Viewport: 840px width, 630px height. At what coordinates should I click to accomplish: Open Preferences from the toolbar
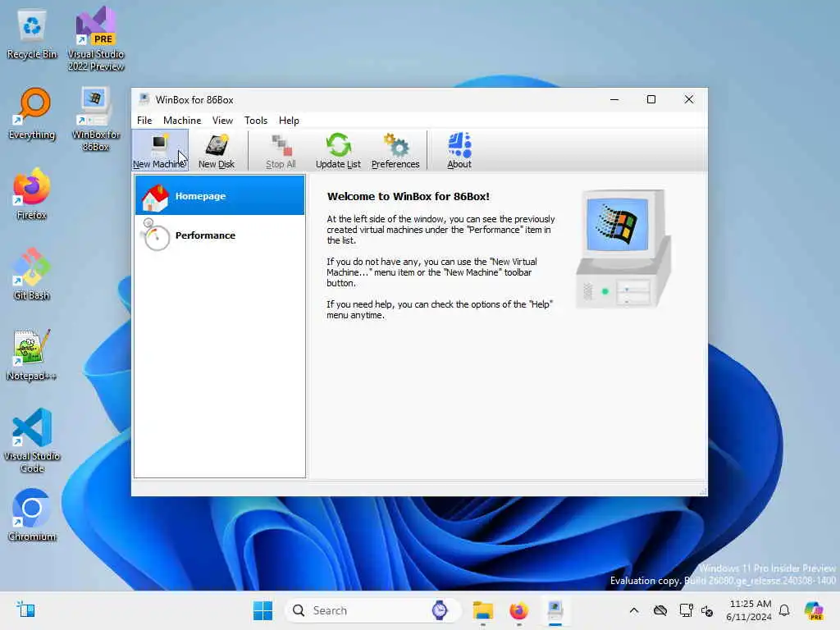pos(395,150)
